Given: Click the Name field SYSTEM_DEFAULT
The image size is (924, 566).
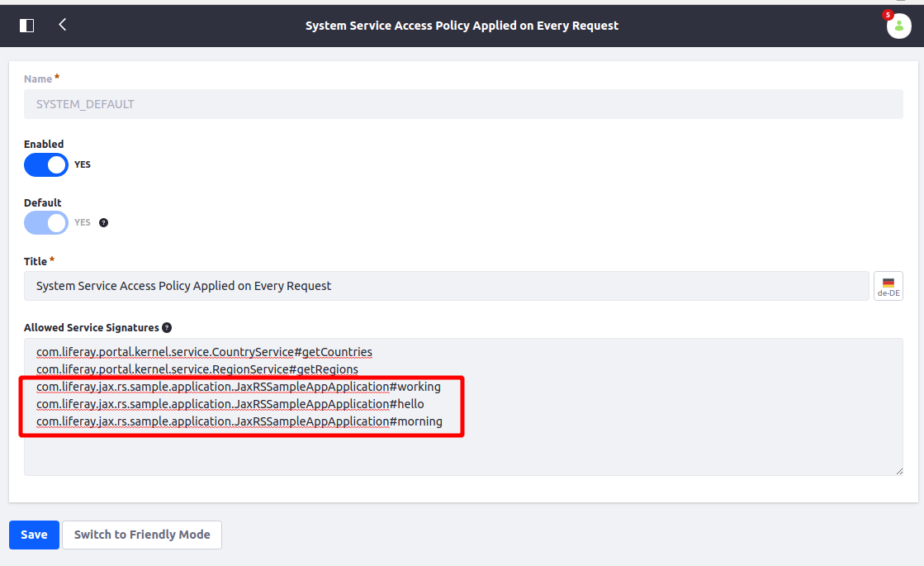Looking at the screenshot, I should 463,104.
